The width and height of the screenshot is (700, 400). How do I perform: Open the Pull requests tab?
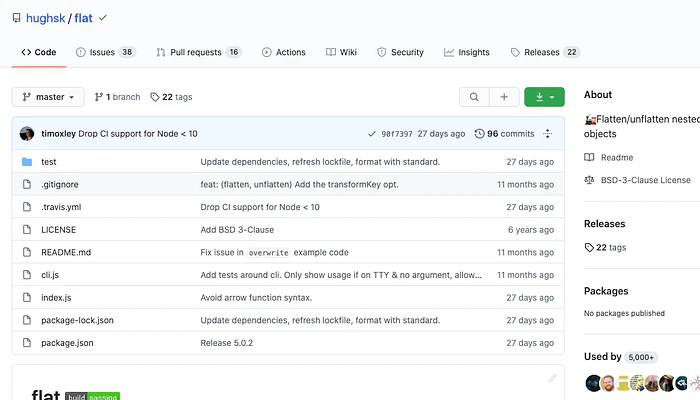pyautogui.click(x=199, y=52)
